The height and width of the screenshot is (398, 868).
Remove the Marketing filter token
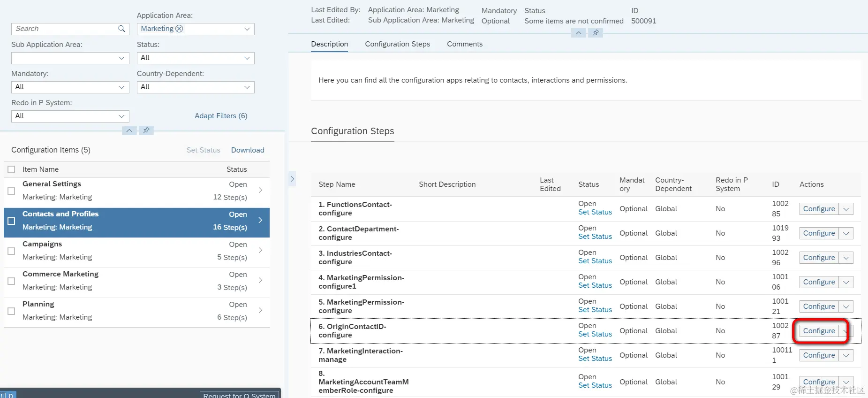[179, 29]
